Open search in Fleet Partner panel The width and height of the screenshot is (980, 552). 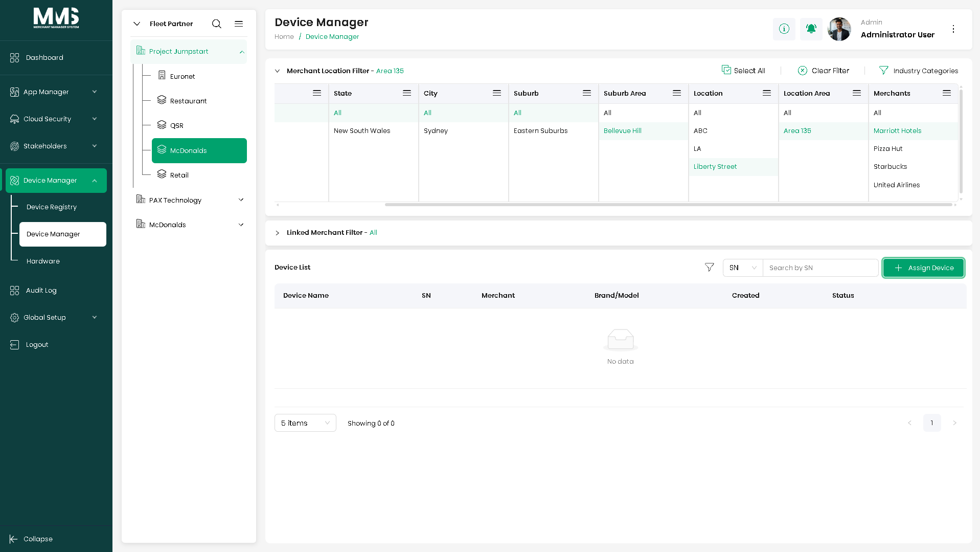point(217,24)
